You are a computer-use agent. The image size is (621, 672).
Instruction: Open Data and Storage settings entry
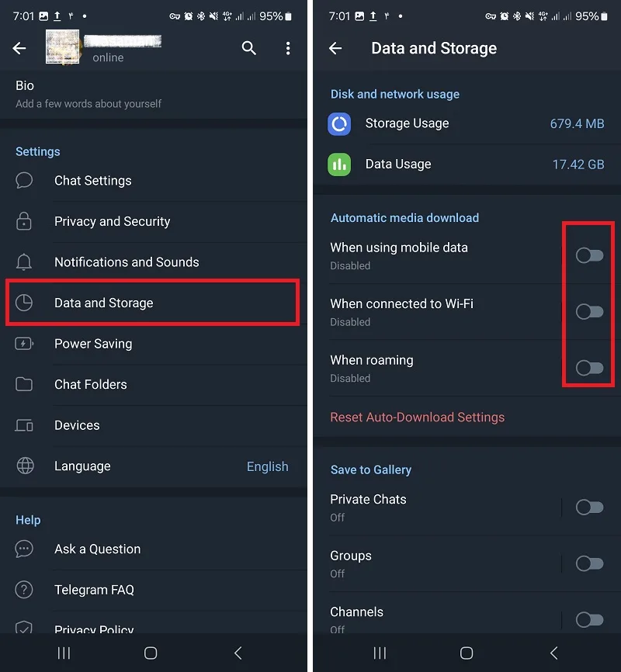152,303
